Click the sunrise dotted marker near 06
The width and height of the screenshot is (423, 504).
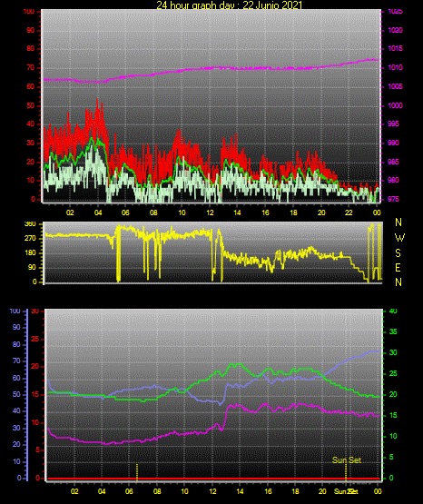tap(137, 472)
